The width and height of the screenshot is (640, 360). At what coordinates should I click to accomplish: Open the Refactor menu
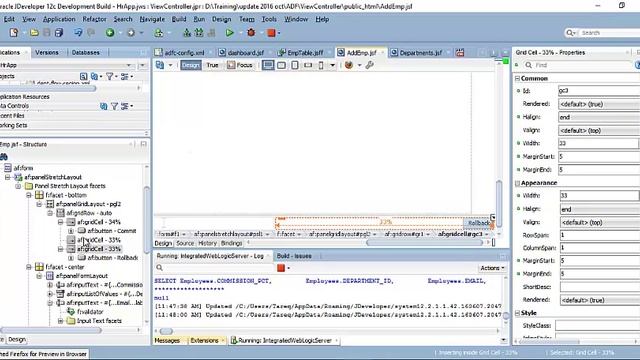coord(94,19)
